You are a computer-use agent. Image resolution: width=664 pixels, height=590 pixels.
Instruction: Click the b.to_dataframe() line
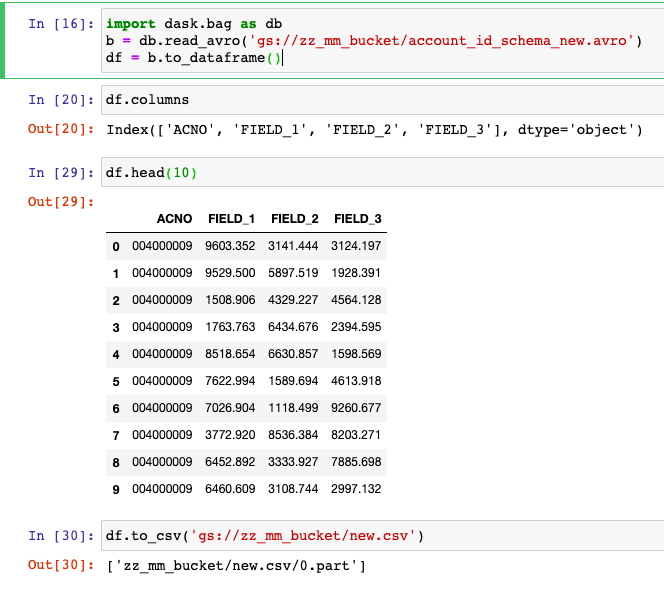[x=195, y=59]
